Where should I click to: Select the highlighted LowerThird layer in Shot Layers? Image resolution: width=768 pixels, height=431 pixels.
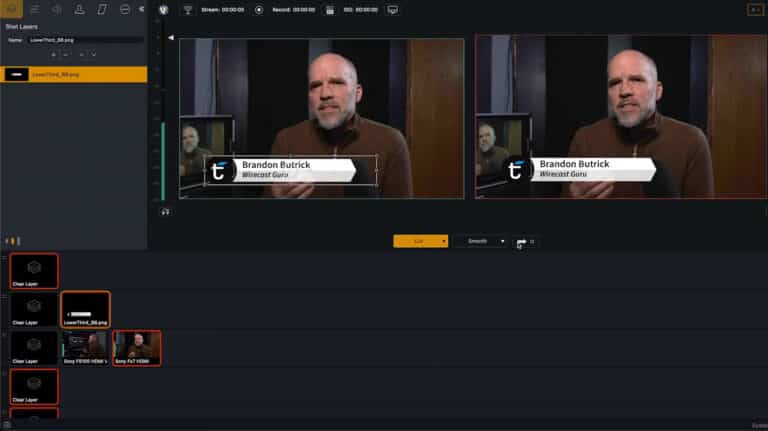click(x=74, y=74)
